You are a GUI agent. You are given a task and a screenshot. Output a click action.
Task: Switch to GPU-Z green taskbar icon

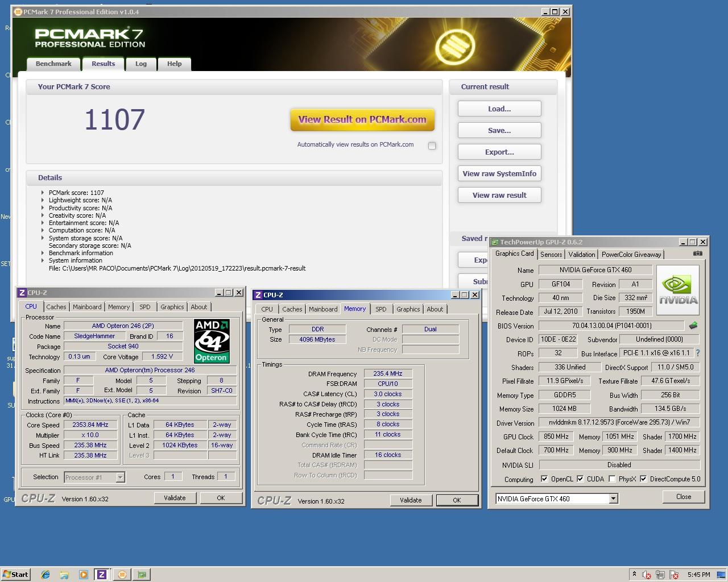[142, 575]
